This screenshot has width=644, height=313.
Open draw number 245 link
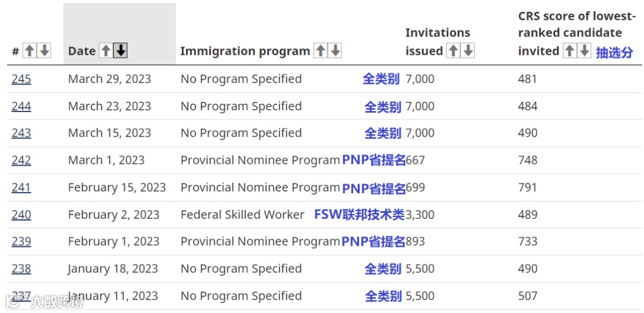point(21,79)
